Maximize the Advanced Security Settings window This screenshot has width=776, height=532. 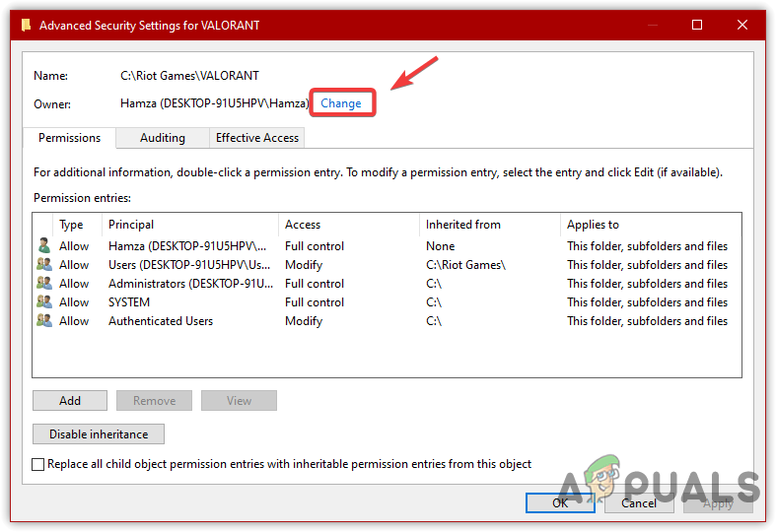697,25
